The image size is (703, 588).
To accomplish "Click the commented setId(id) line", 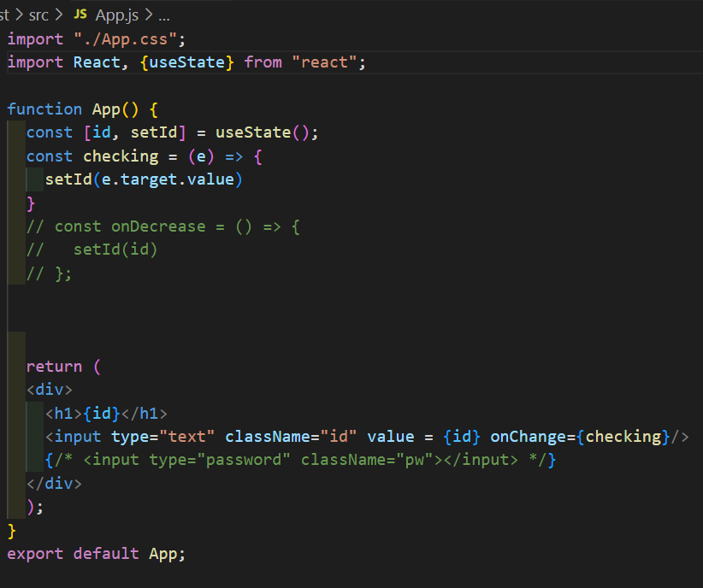I will tap(92, 250).
